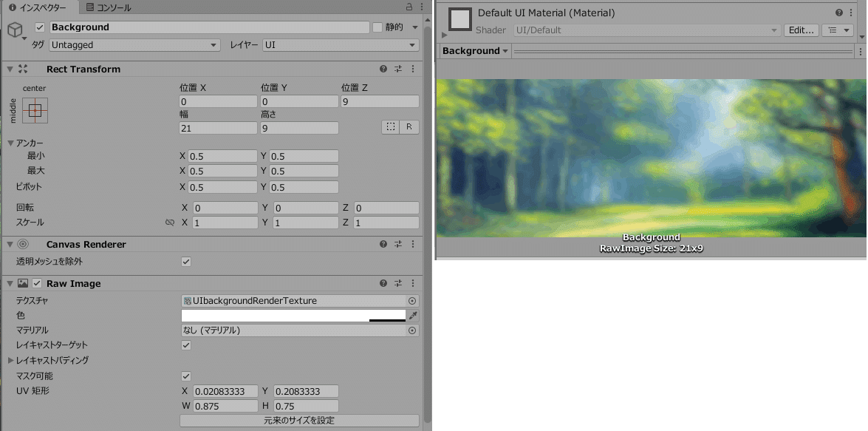Image resolution: width=868 pixels, height=431 pixels.
Task: Uncheck 透明メッシュを除外 checkbox
Action: [187, 262]
